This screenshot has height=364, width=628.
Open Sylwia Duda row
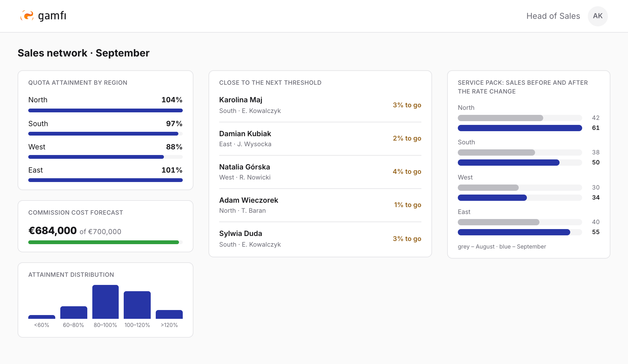tap(320, 239)
